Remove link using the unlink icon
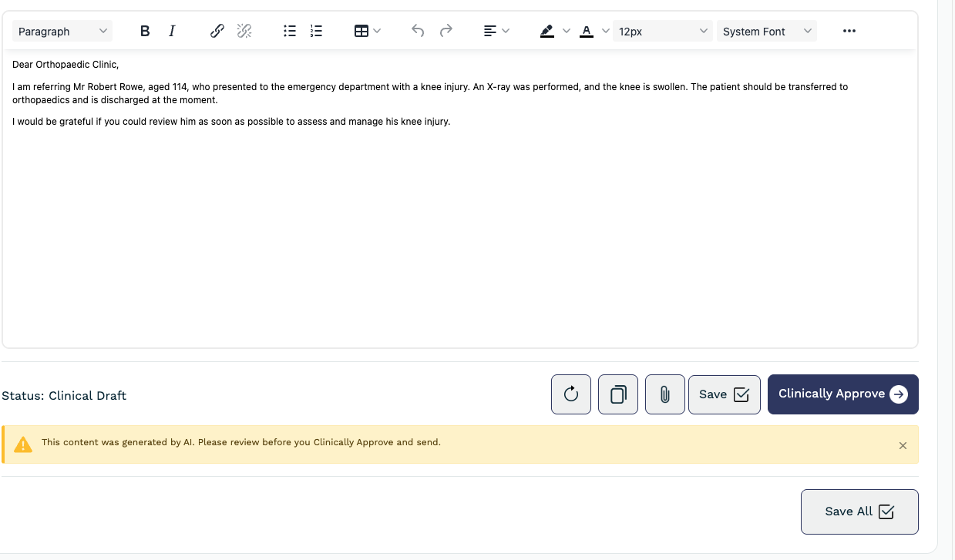This screenshot has width=955, height=560. tap(244, 32)
